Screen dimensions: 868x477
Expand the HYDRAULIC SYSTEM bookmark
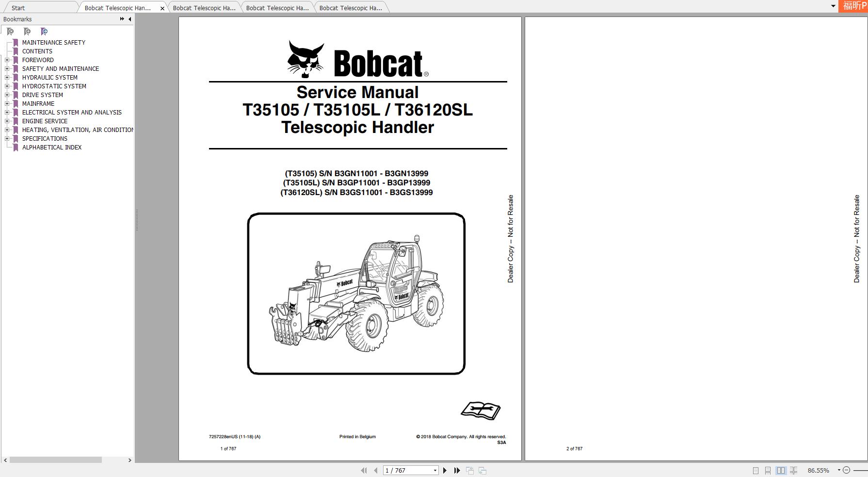6,77
